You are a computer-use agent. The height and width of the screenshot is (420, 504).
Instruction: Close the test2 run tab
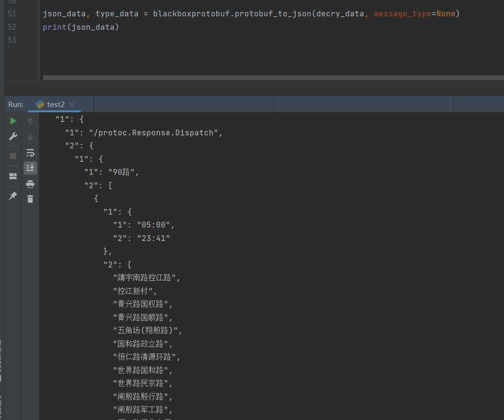72,105
